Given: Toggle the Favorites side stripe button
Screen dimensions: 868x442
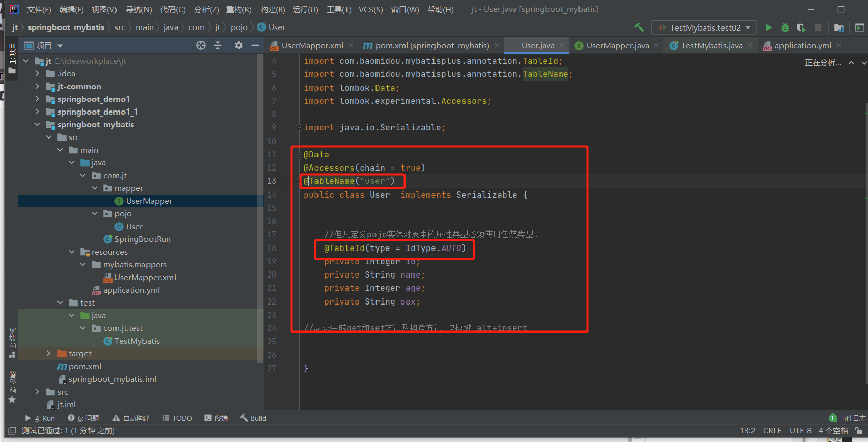Looking at the screenshot, I should [12, 388].
